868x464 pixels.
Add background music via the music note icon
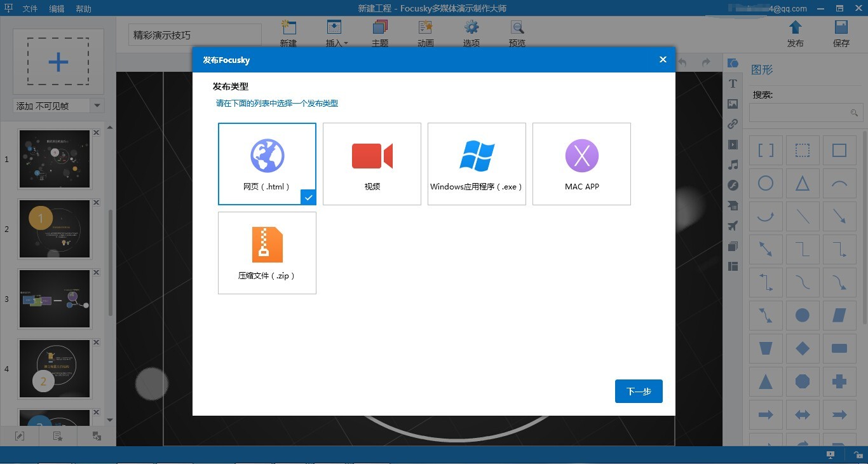tap(733, 165)
